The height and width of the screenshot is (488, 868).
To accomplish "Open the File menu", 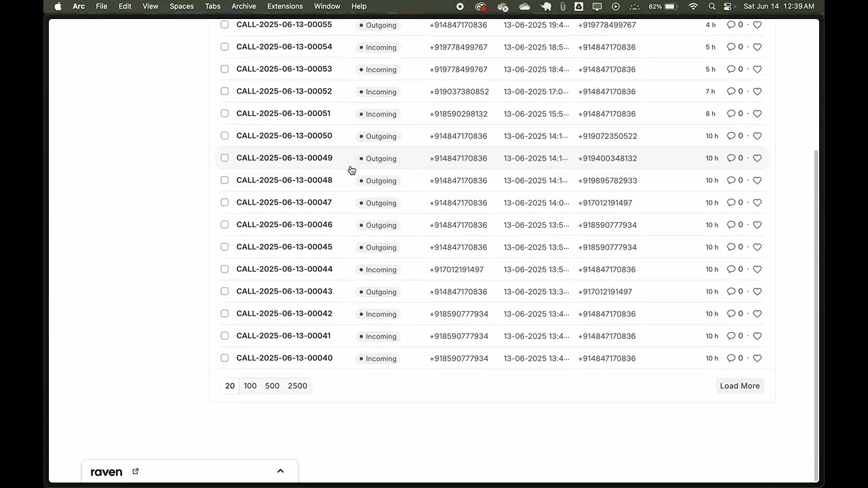I will 102,6.
